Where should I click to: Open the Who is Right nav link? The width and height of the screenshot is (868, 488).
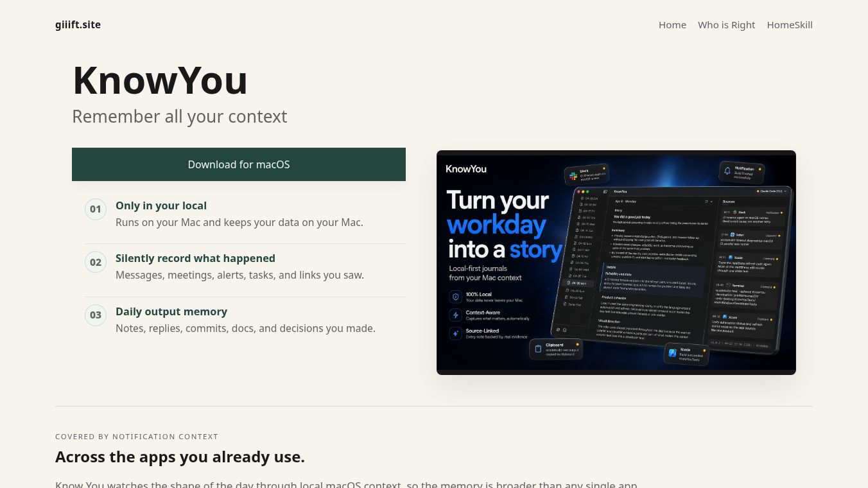click(x=726, y=25)
